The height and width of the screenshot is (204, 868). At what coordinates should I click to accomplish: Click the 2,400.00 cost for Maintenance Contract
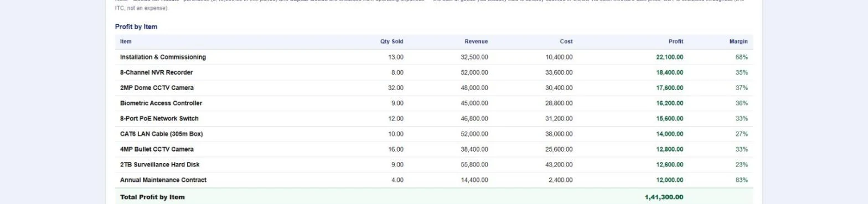pos(561,180)
